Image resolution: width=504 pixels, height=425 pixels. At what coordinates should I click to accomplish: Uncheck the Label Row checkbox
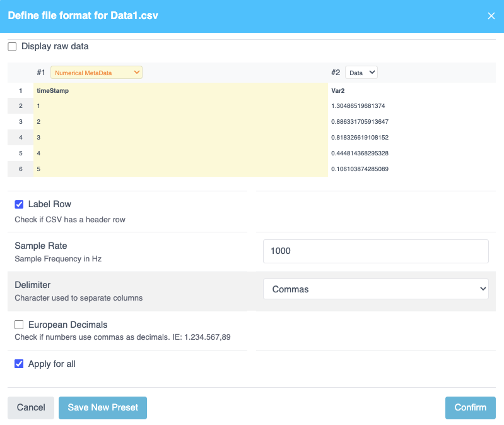tap(19, 205)
